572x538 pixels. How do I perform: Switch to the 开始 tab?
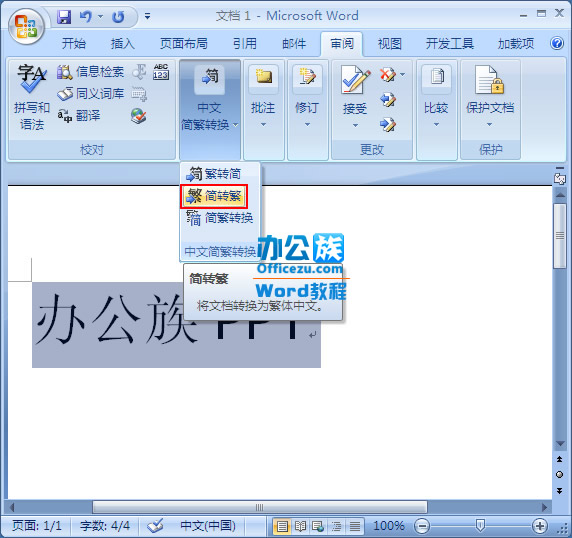[73, 44]
